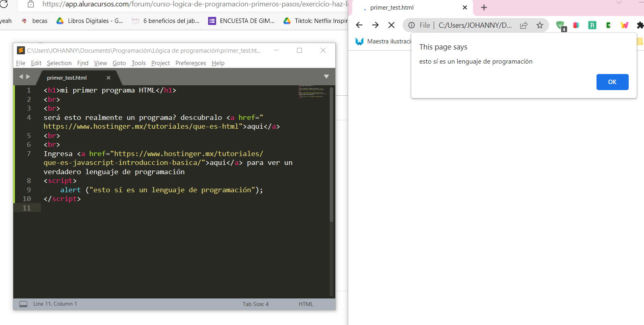This screenshot has height=325, width=644.
Task: Stop loading the page
Action: [x=391, y=25]
